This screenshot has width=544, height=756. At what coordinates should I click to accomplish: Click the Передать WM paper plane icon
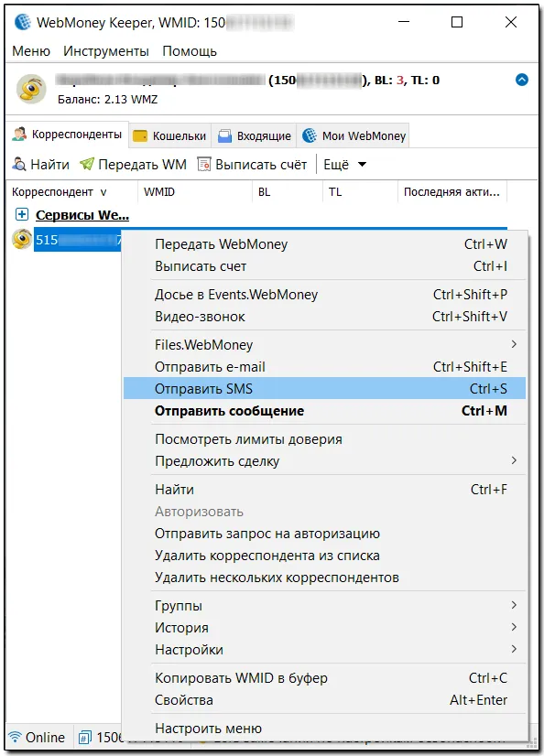coord(87,165)
